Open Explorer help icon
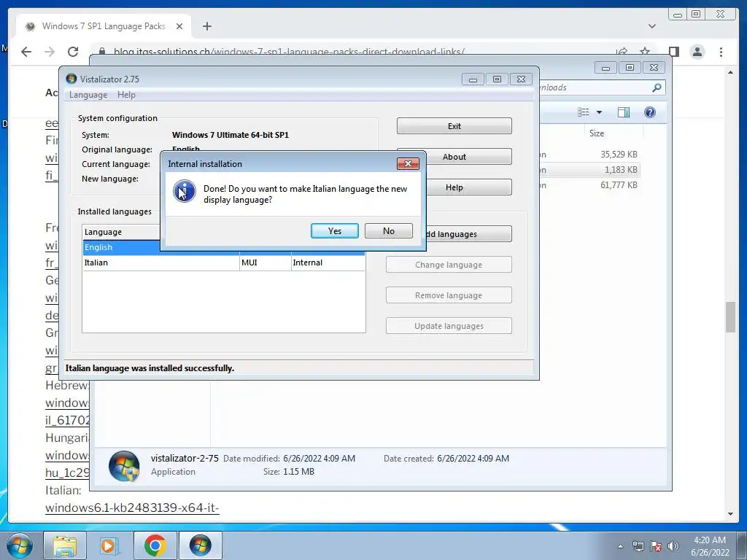747x560 pixels. tap(649, 112)
